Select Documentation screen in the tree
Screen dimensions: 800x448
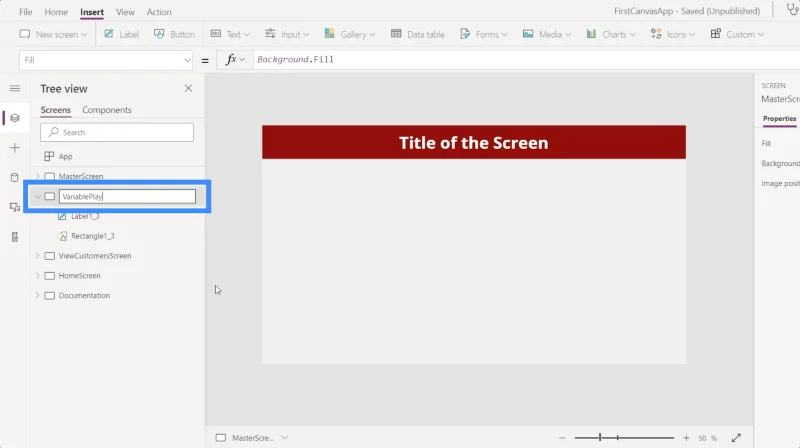[x=84, y=295]
